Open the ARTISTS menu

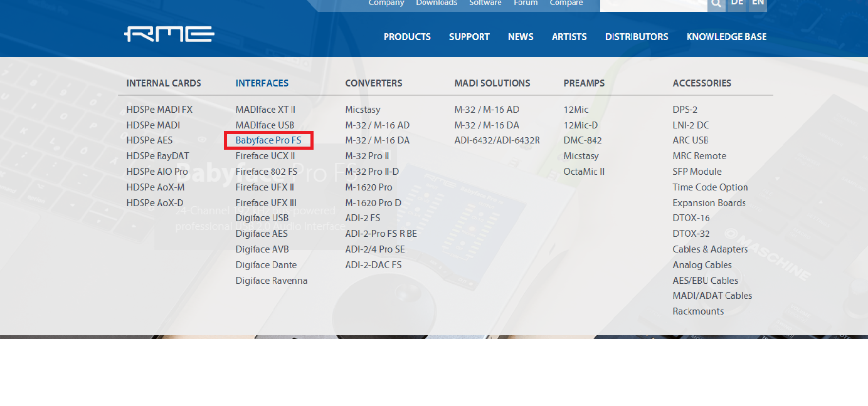569,37
